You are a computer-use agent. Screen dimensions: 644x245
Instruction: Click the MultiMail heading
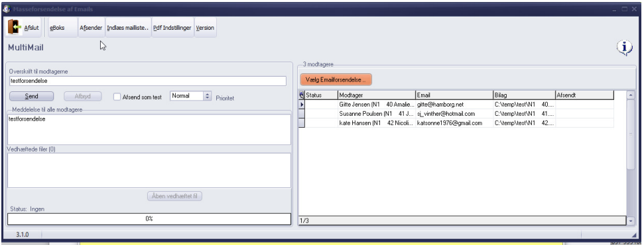pos(25,48)
